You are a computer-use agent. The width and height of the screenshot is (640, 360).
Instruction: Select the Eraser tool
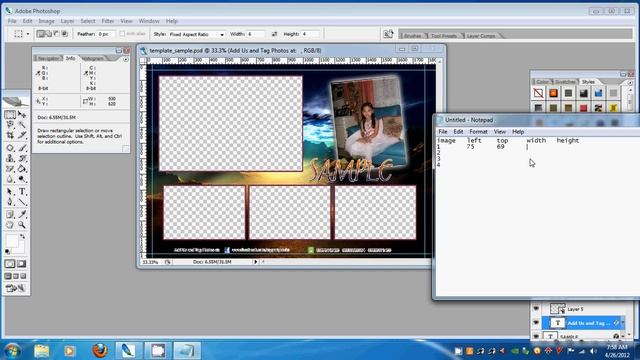pyautogui.click(x=10, y=169)
